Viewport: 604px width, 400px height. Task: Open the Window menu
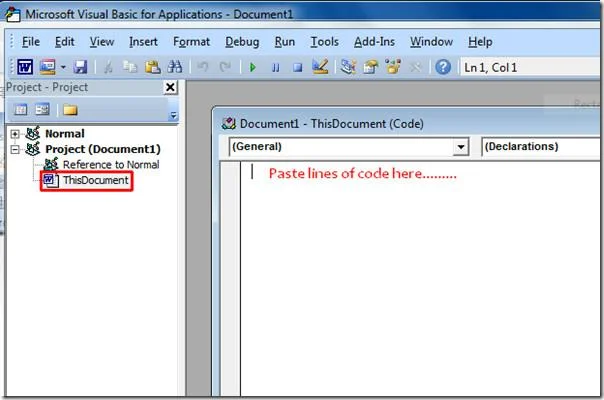coord(431,42)
